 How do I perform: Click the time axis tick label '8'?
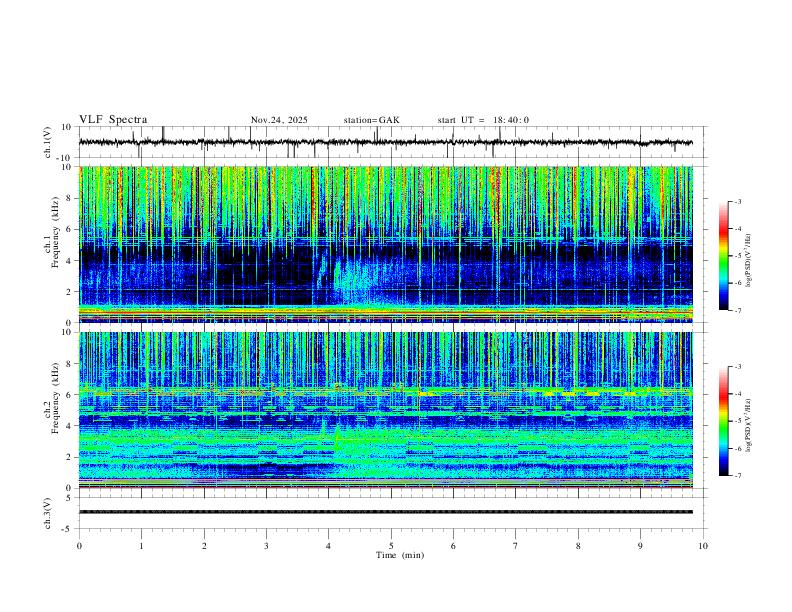coord(578,546)
